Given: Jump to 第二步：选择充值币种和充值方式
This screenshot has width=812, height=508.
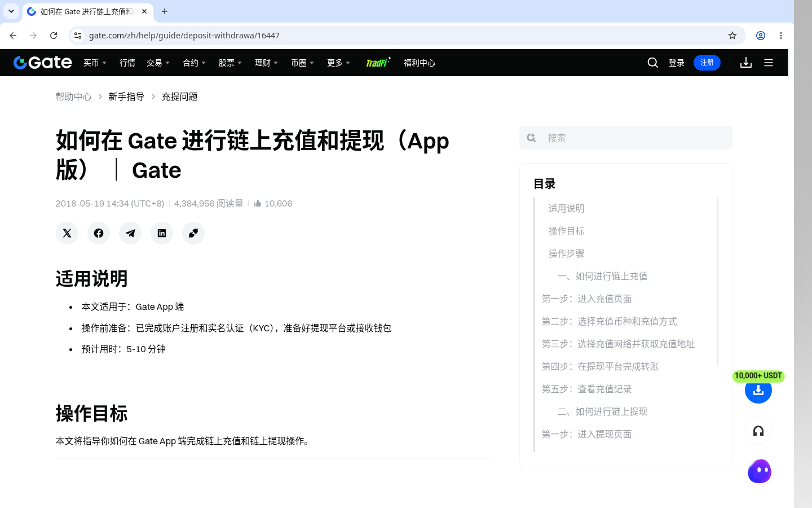Looking at the screenshot, I should 609,321.
